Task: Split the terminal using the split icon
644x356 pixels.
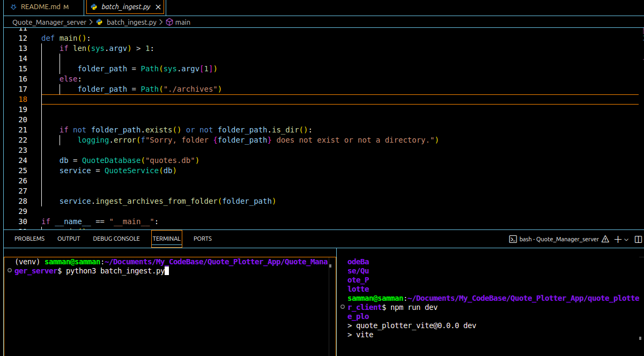Action: click(x=638, y=239)
